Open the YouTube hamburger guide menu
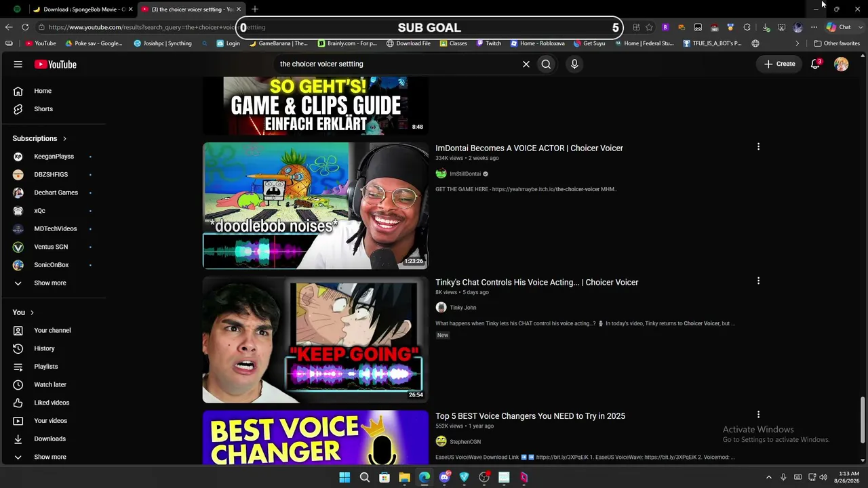868x488 pixels. [x=18, y=64]
